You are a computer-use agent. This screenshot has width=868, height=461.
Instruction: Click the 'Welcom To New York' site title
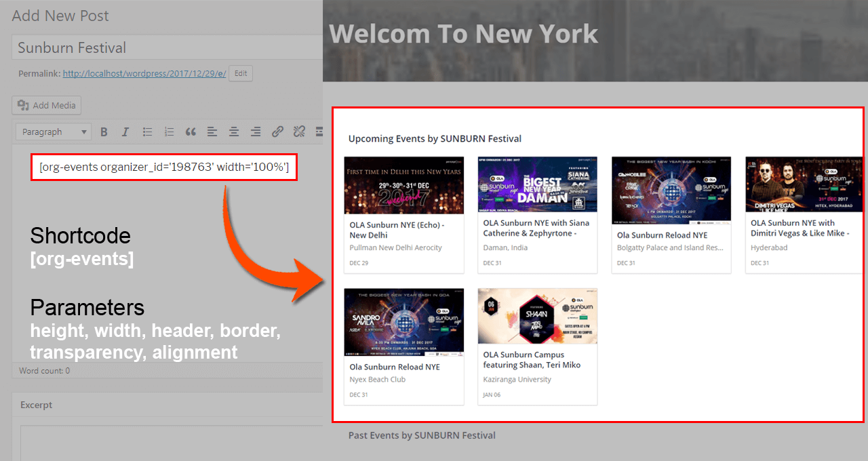[463, 33]
